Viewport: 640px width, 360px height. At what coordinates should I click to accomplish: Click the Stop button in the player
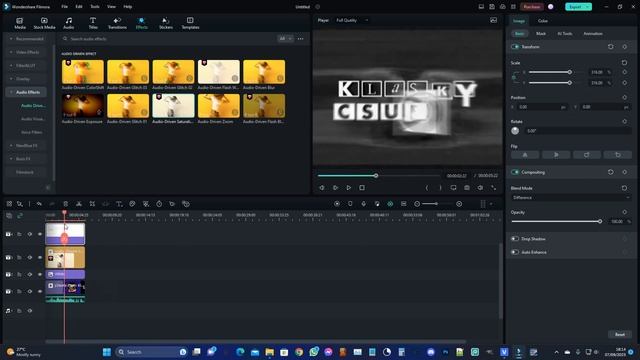[x=362, y=188]
